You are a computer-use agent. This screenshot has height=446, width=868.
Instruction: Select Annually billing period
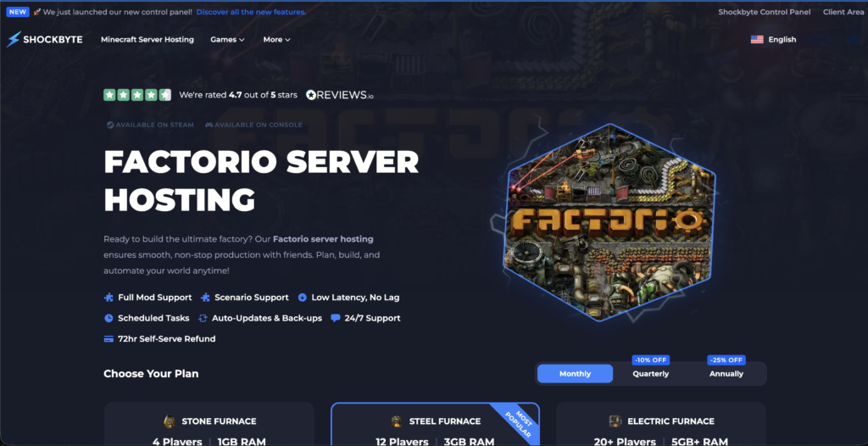[726, 374]
